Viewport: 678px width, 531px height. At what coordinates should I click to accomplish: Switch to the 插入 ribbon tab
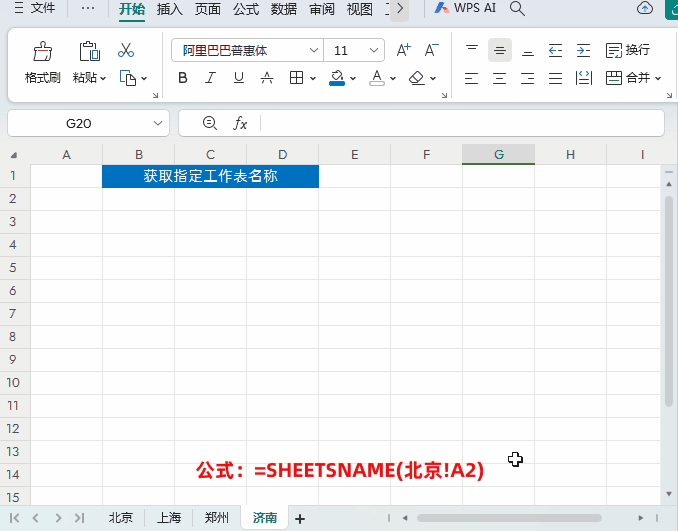170,9
